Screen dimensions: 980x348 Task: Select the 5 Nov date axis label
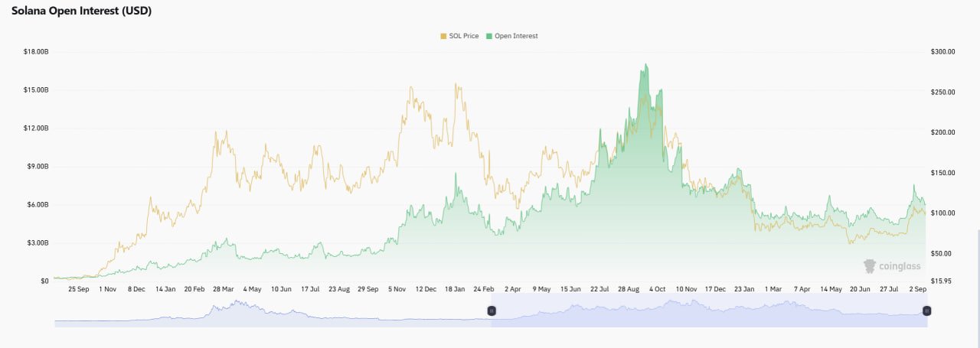397,290
